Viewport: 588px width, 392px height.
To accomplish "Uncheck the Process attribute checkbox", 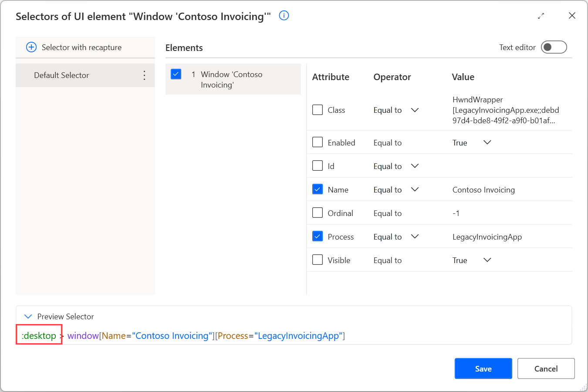I will 318,236.
